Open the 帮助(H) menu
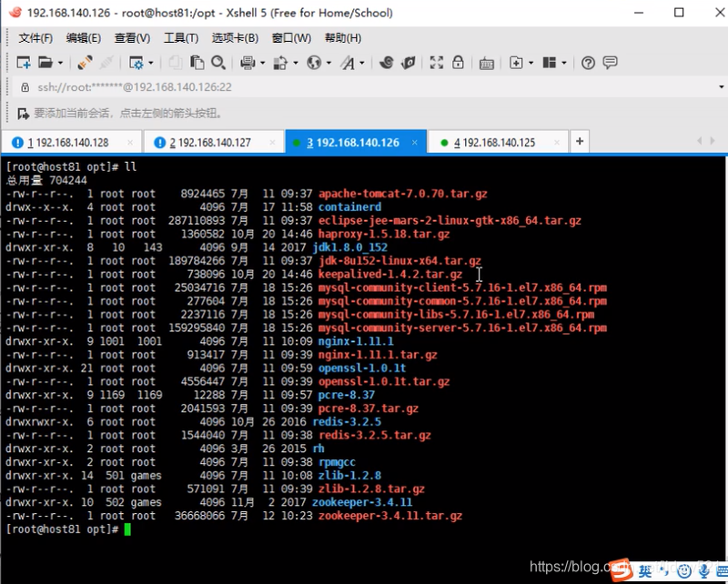728x584 pixels. 343,38
